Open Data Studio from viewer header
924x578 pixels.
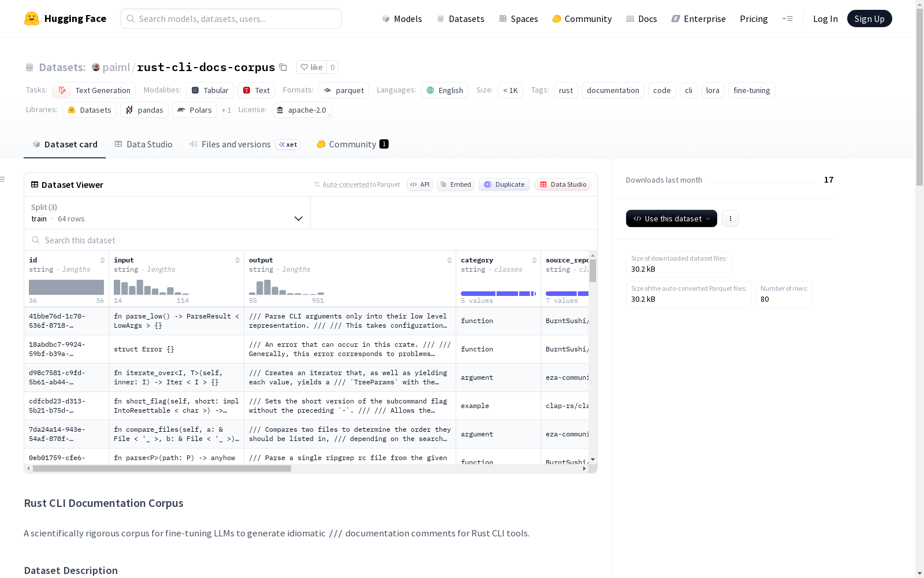[x=562, y=184]
